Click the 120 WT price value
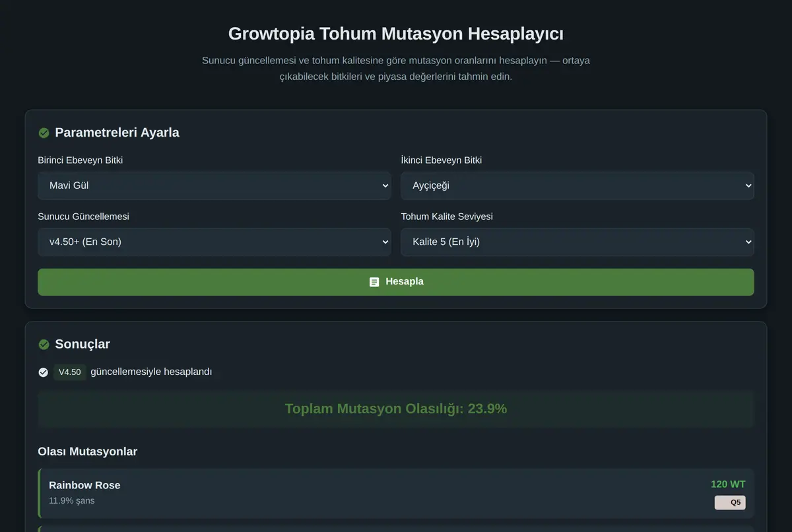Viewport: 792px width, 532px height. (x=728, y=484)
